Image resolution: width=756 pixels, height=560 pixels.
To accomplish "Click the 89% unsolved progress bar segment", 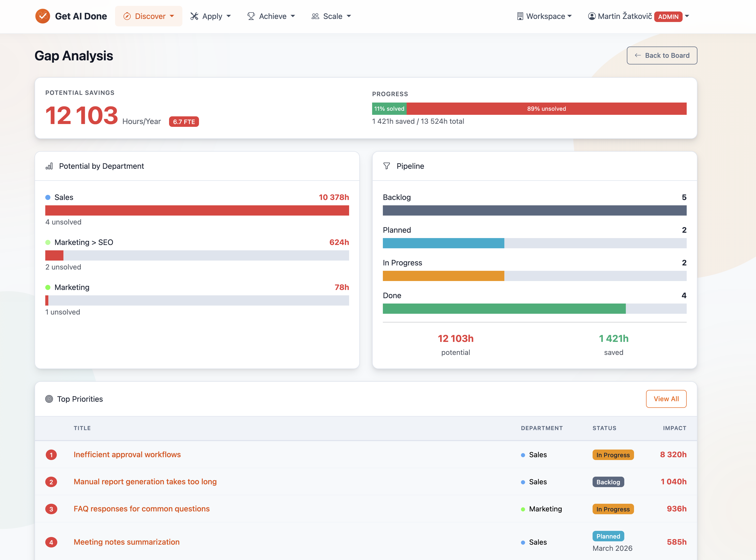I will [546, 108].
